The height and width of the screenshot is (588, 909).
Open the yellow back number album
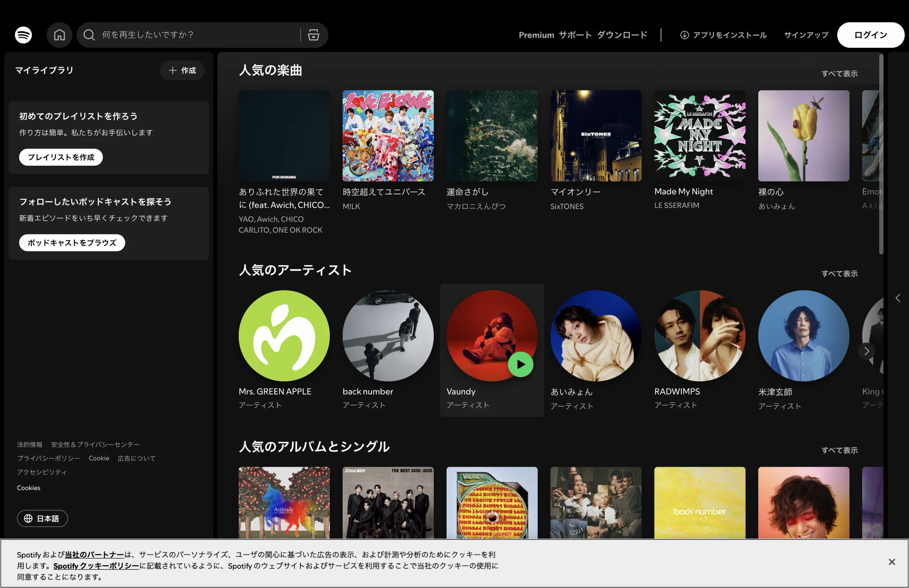[x=700, y=503]
